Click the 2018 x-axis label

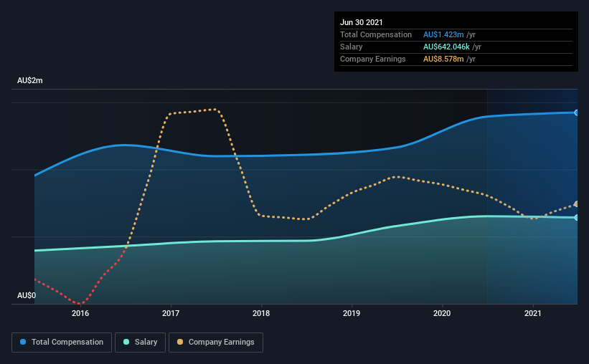[x=261, y=313]
